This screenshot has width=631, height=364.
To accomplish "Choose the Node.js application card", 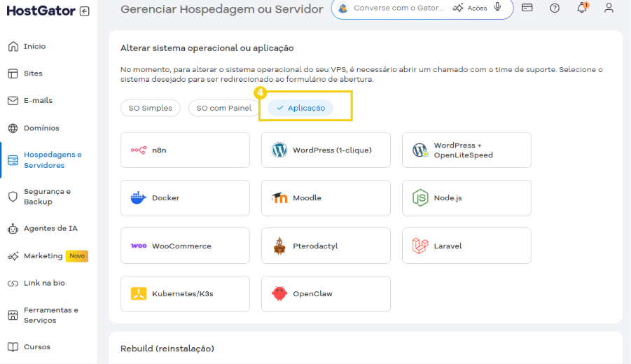I will click(467, 198).
